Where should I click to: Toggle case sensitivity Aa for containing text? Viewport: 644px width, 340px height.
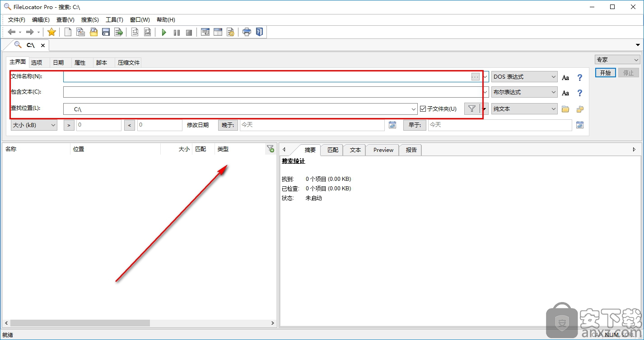[x=565, y=93]
